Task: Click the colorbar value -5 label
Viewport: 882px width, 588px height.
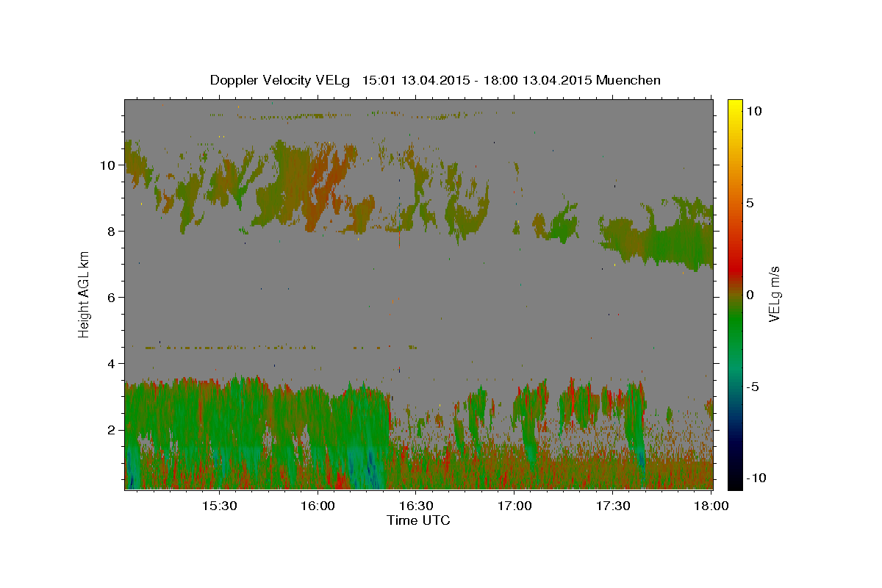Action: point(752,387)
